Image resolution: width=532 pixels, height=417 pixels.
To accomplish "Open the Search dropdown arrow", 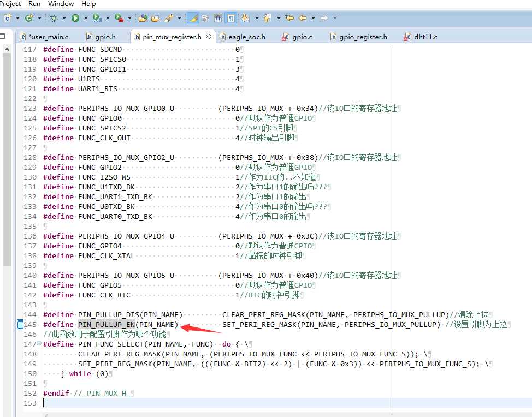I will [179, 18].
